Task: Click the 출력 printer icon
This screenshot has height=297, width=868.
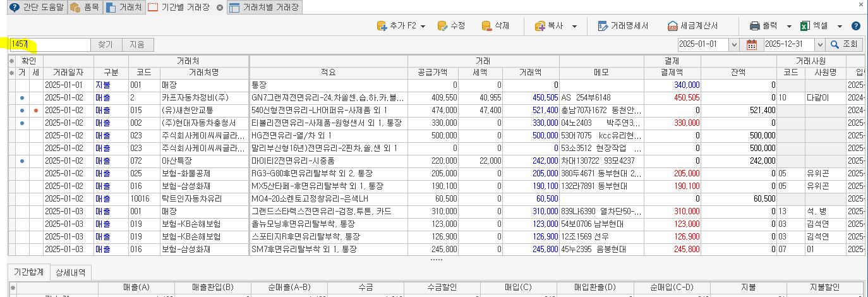Action: click(754, 26)
